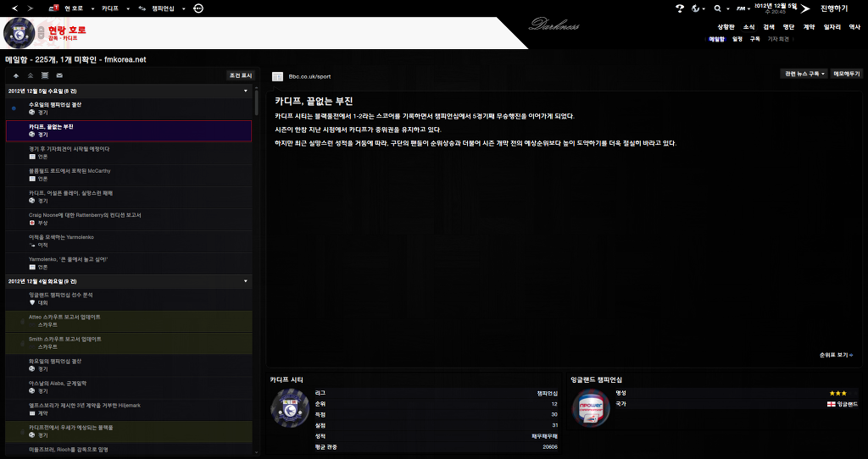Click the 진행하기 continue button

pyautogui.click(x=834, y=8)
